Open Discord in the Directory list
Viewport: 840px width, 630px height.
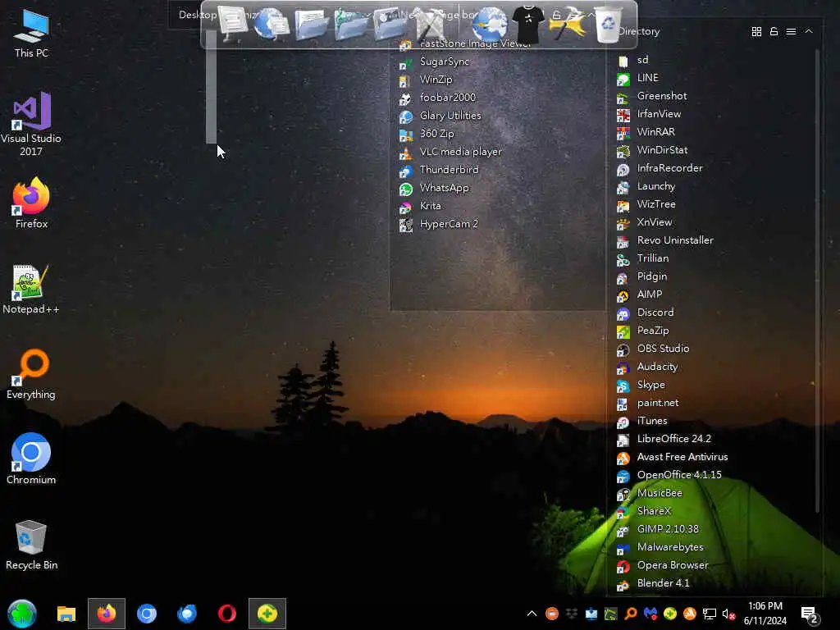tap(645, 313)
